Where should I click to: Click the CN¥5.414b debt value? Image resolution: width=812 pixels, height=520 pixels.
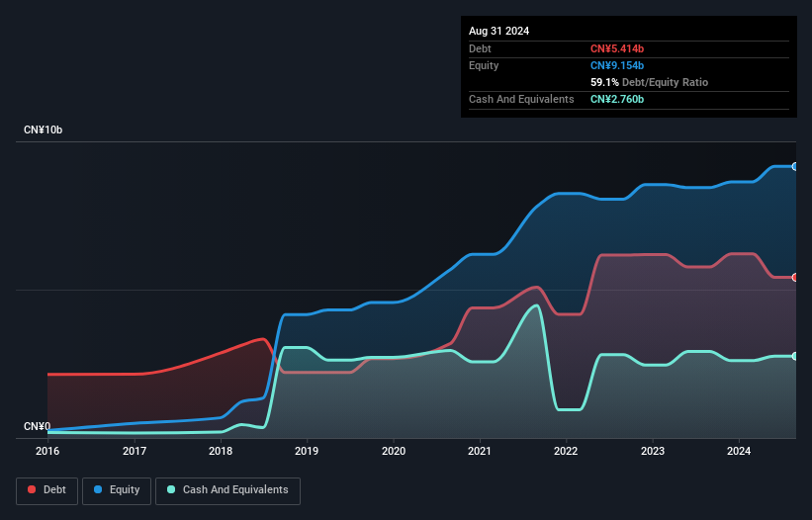617,48
